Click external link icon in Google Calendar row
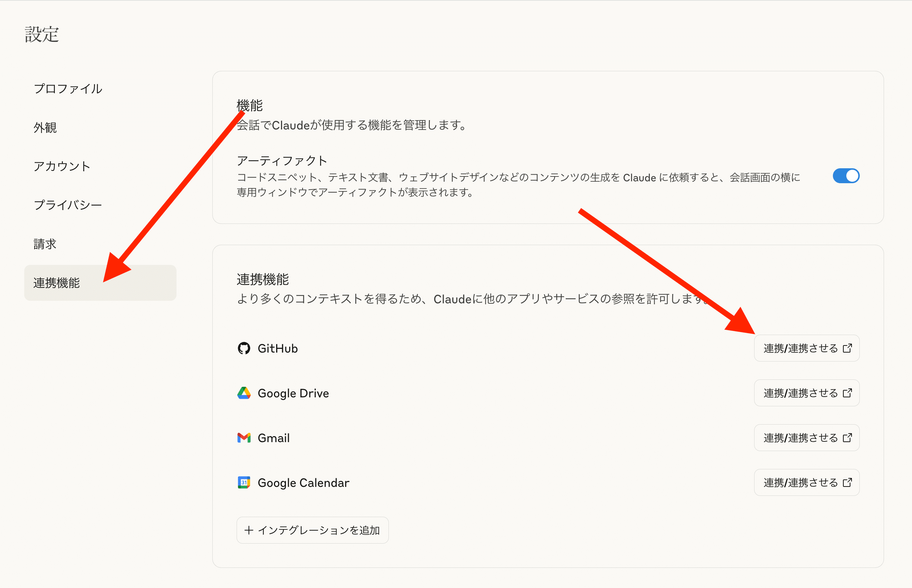The image size is (912, 588). coord(847,483)
